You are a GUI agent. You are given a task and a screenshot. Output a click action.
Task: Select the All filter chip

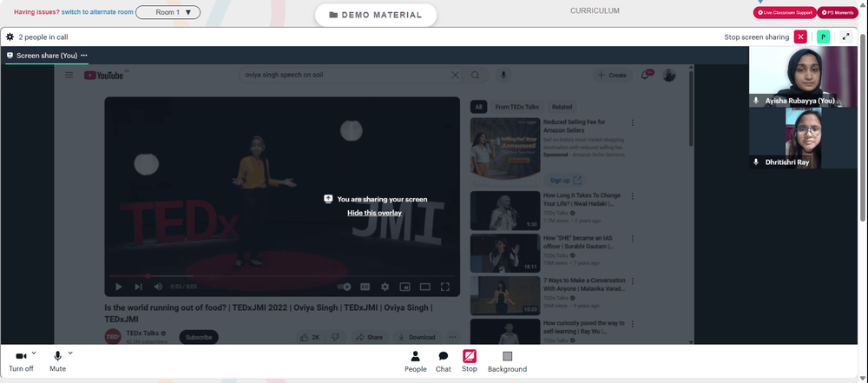478,107
